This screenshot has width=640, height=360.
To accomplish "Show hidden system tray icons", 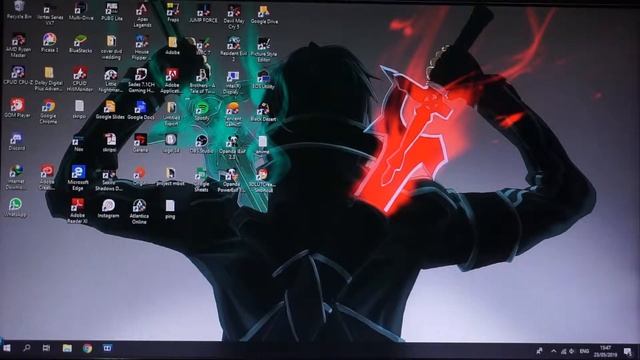I will (553, 351).
